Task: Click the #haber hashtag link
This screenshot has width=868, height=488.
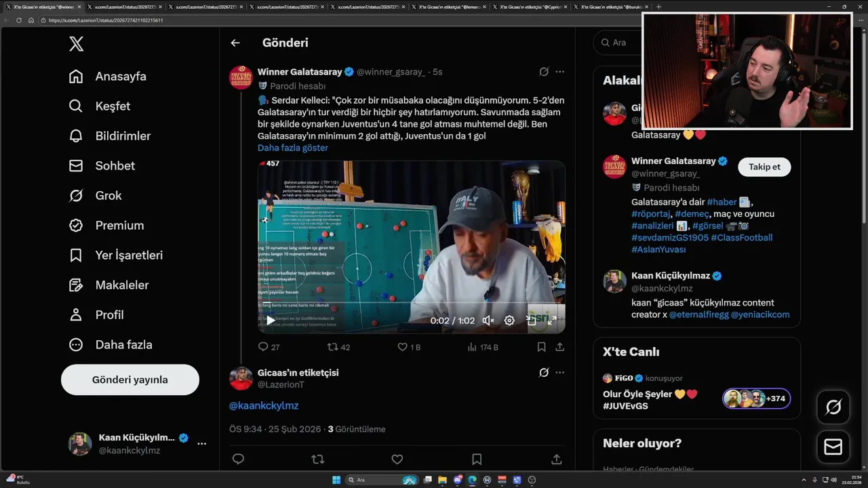Action: coord(722,202)
